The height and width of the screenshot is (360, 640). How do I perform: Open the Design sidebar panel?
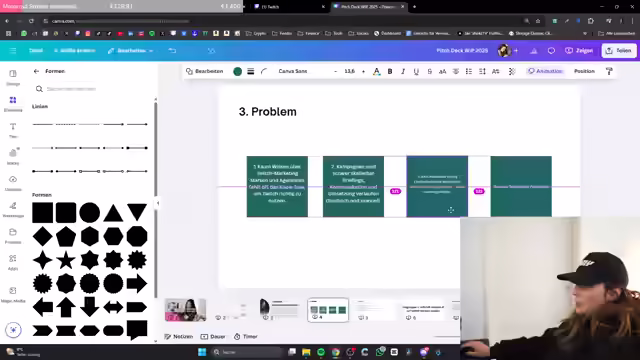[x=13, y=77]
